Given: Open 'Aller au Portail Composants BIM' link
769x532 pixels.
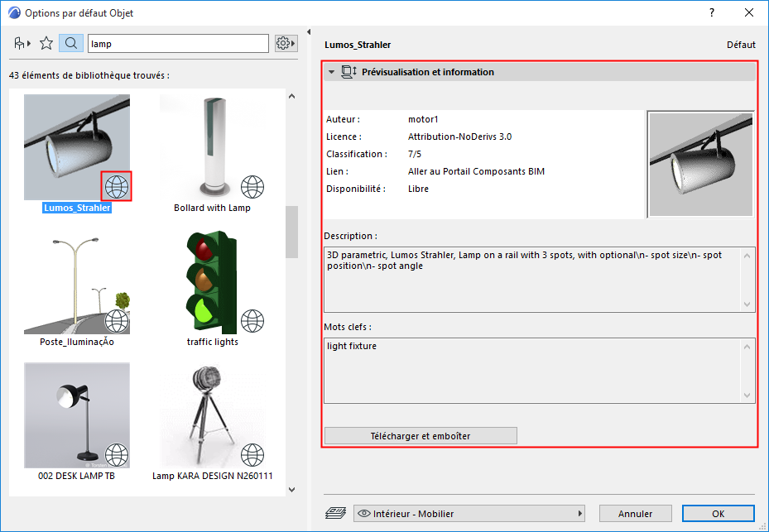Looking at the screenshot, I should tap(476, 171).
